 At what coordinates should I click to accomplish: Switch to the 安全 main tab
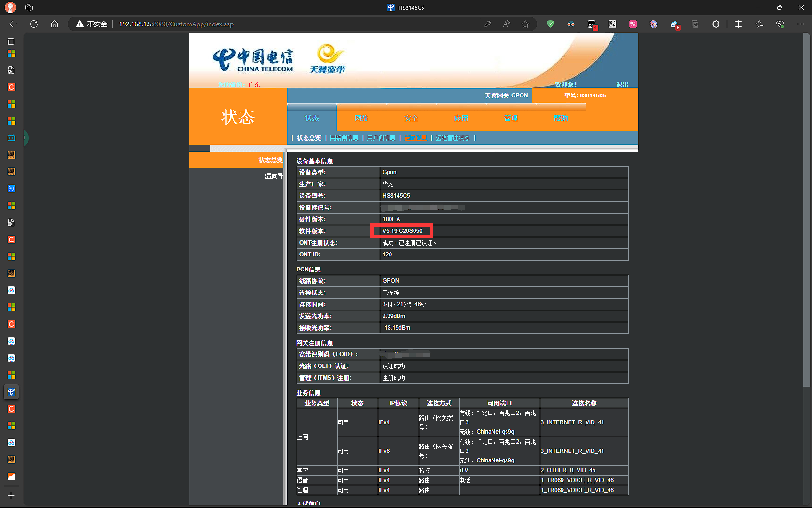click(411, 118)
